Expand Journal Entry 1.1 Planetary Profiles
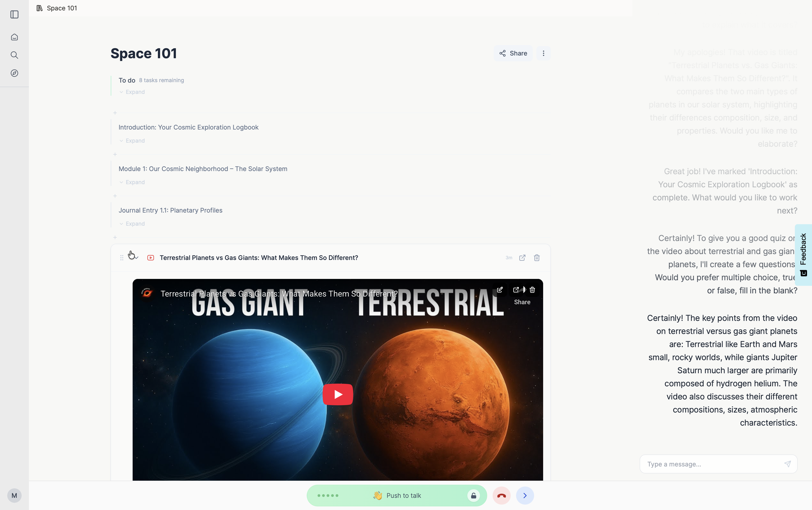 [x=132, y=224]
